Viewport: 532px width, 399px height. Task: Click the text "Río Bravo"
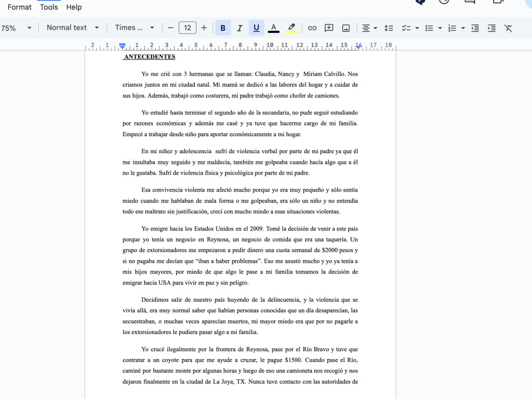click(316, 349)
